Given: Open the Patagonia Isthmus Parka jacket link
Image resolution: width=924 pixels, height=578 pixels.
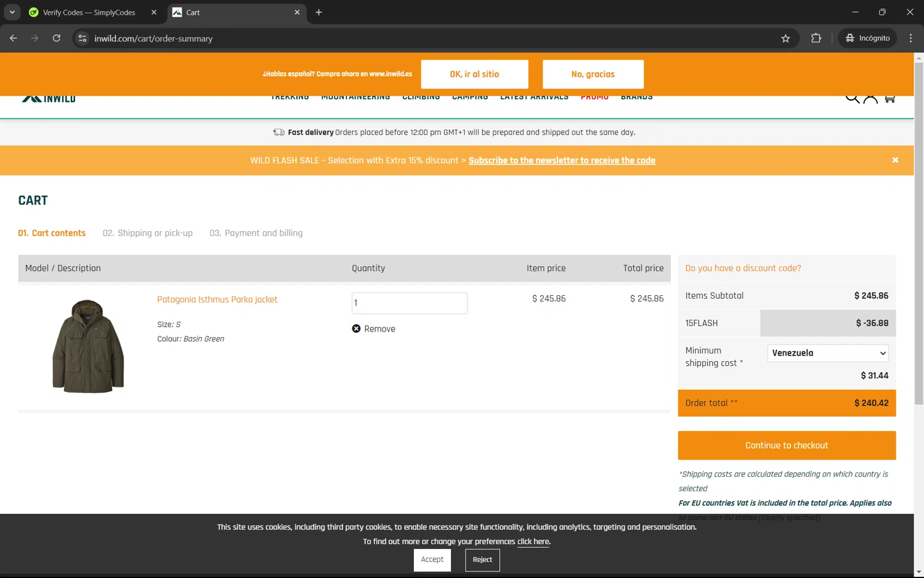Looking at the screenshot, I should (x=217, y=299).
